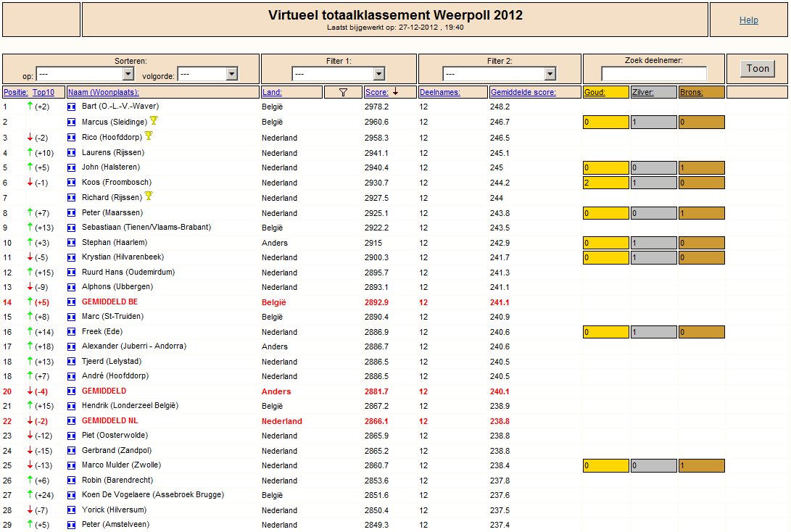
Task: Click the Top10 header link
Action: pos(44,92)
